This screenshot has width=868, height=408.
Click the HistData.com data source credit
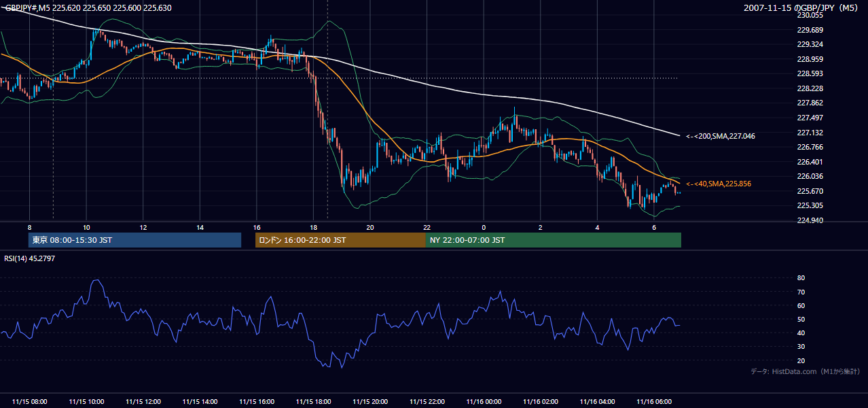[x=805, y=371]
